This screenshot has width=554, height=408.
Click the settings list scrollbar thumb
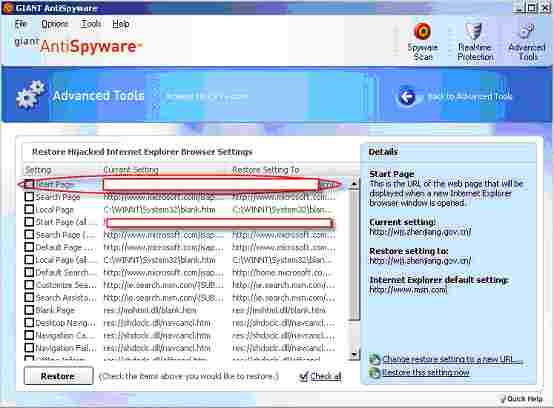(354, 255)
